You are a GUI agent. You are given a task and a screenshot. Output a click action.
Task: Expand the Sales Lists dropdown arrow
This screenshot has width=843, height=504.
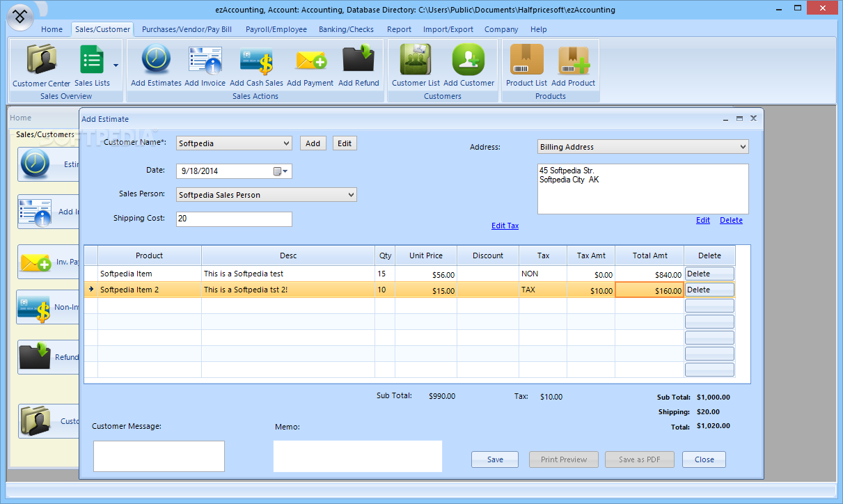pos(116,65)
